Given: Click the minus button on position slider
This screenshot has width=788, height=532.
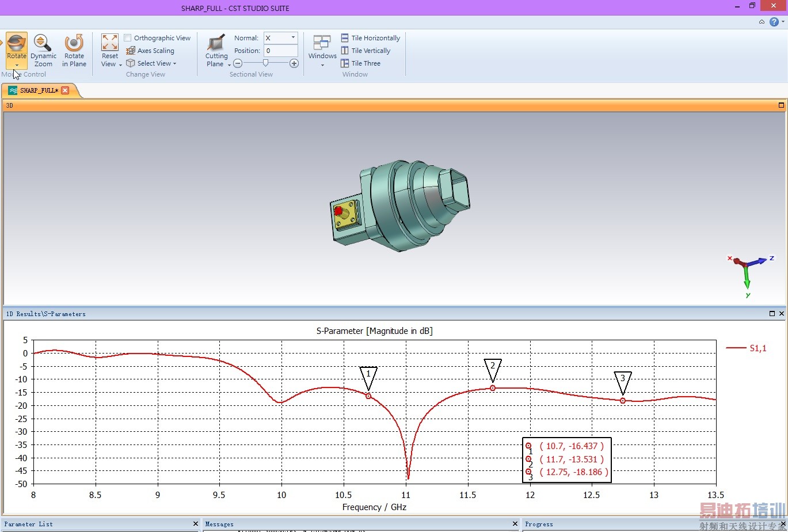Looking at the screenshot, I should click(x=238, y=63).
